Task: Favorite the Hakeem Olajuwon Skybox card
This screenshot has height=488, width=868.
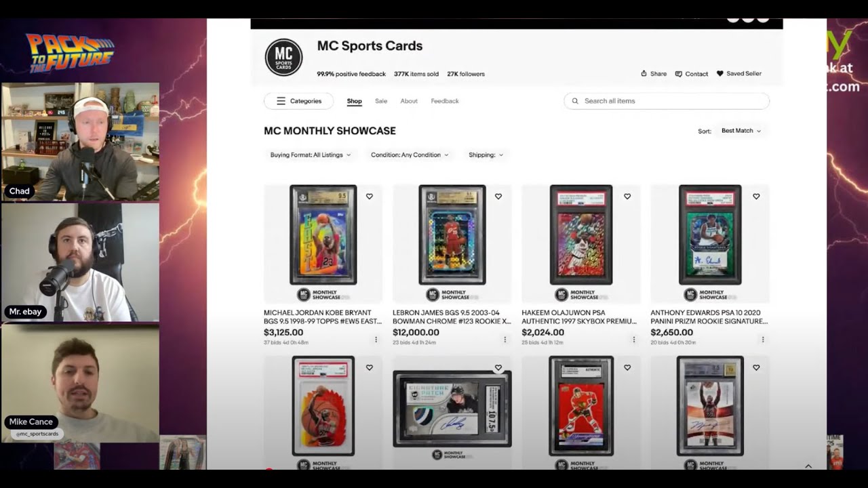Action: (x=627, y=197)
